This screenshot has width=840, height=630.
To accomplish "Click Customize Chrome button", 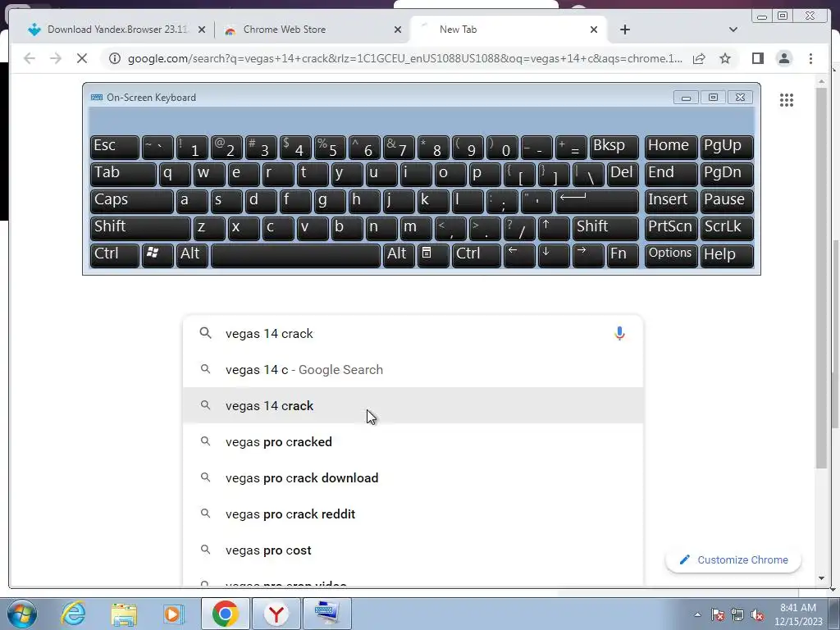I will [733, 559].
